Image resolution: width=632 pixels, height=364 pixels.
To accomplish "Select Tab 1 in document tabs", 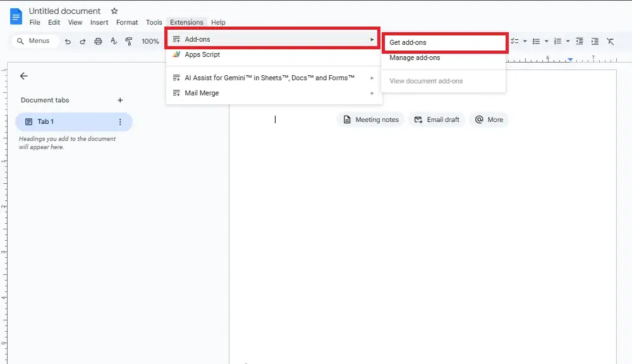I will [74, 122].
